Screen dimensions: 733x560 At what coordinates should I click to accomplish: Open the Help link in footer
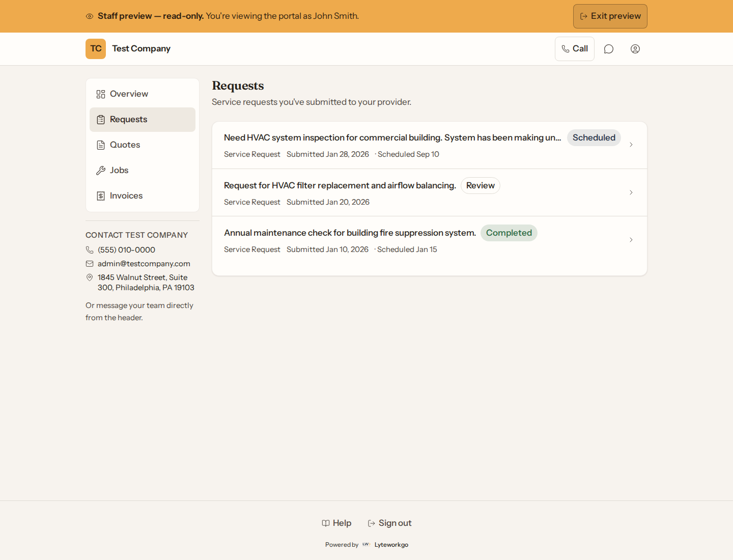coord(336,523)
